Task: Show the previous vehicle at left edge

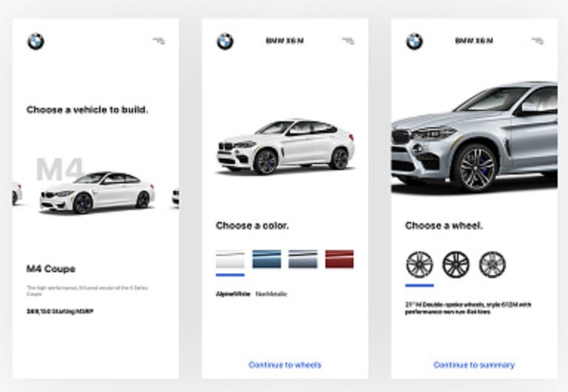Action: coord(17,194)
